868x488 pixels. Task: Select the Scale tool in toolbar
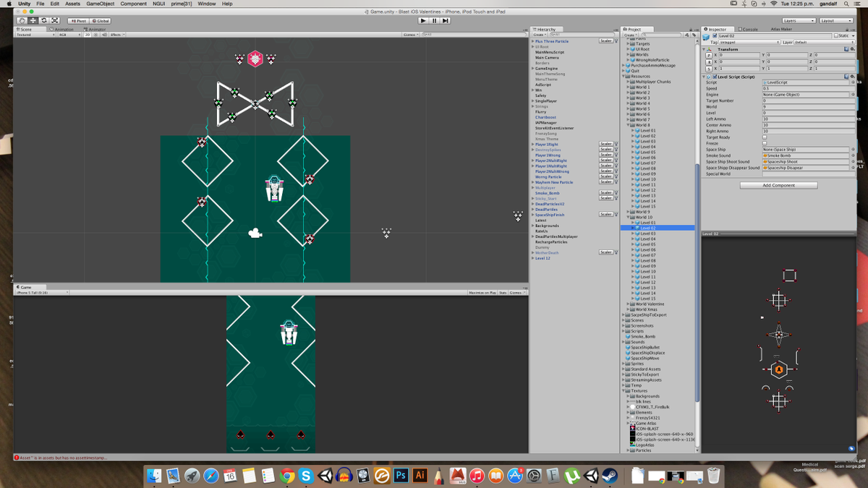pyautogui.click(x=54, y=20)
